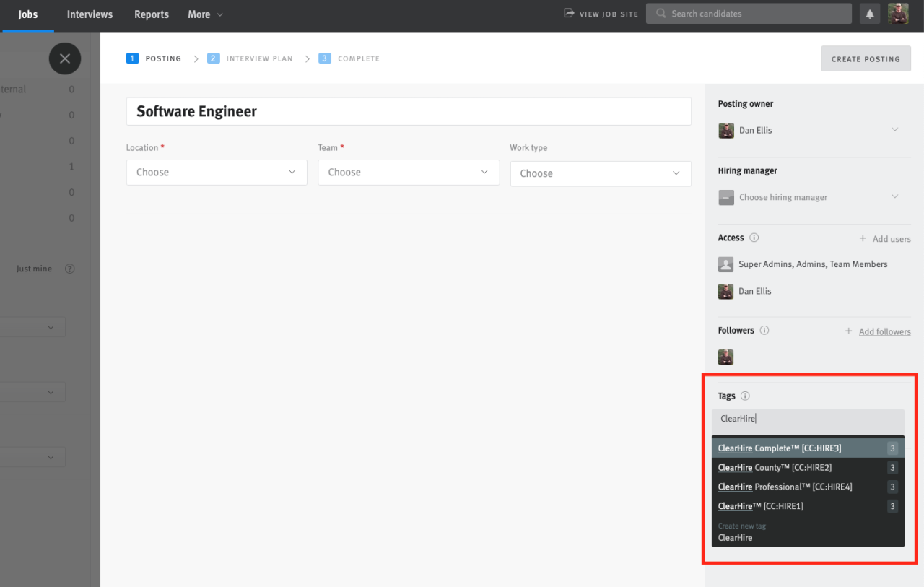Click the Software Engineer title field
The width and height of the screenshot is (924, 587).
click(409, 111)
